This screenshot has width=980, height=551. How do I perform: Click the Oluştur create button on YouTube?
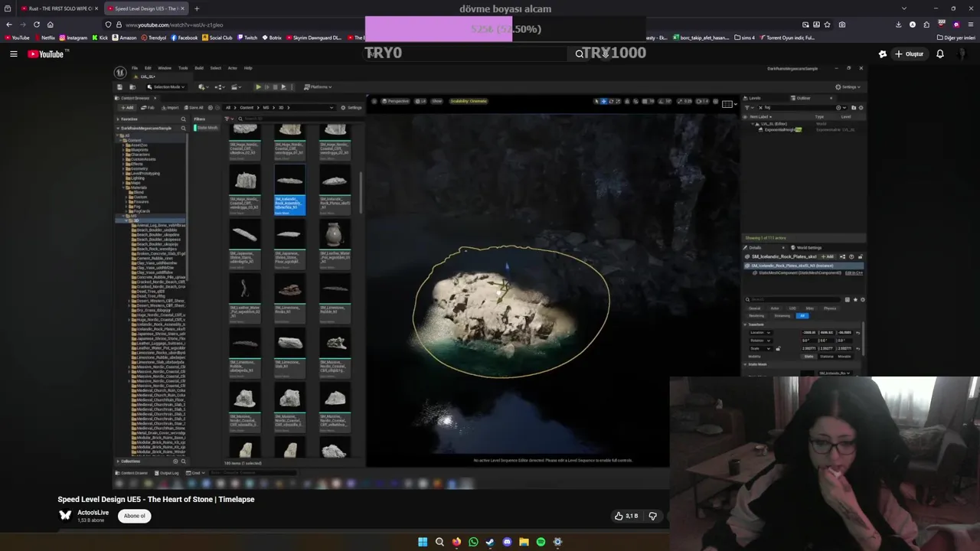tap(909, 54)
